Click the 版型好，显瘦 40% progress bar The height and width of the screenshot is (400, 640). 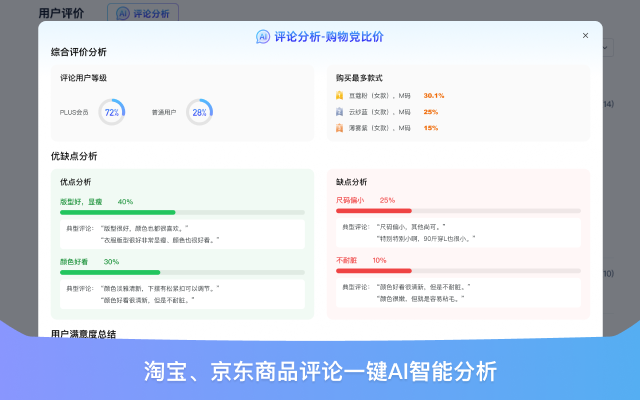click(x=182, y=212)
